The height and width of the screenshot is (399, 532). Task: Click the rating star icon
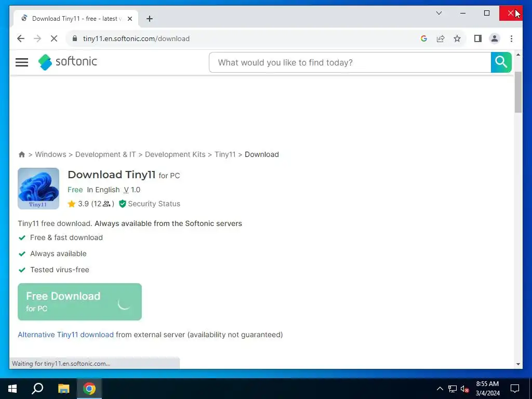click(x=71, y=204)
